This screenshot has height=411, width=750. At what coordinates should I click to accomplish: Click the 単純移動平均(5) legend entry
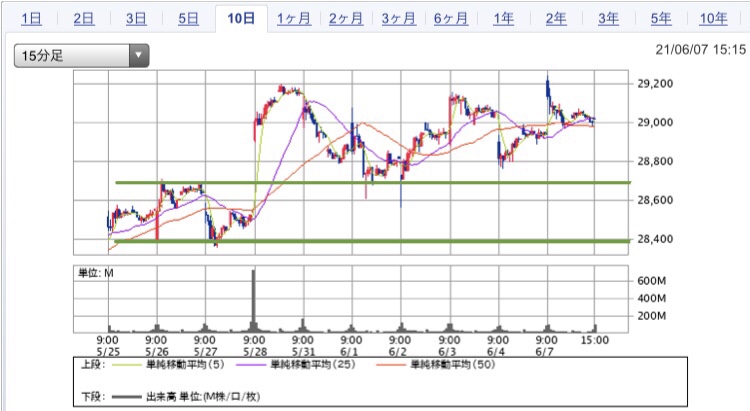click(x=185, y=365)
